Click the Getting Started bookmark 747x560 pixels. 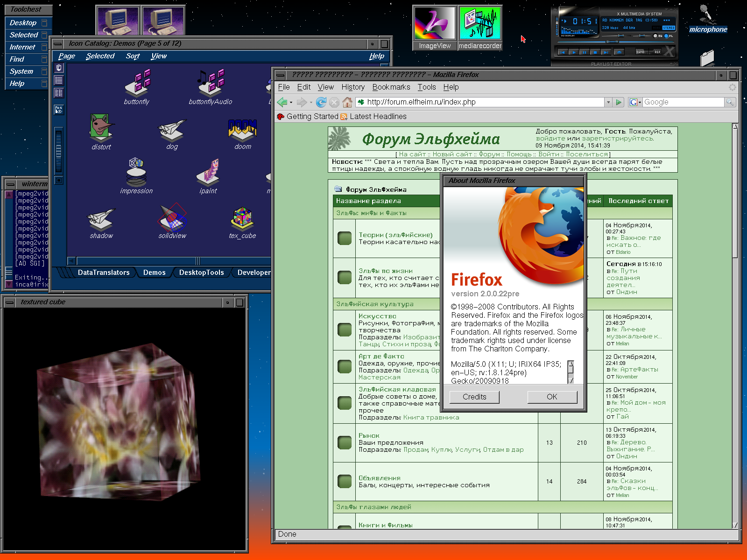pos(308,117)
